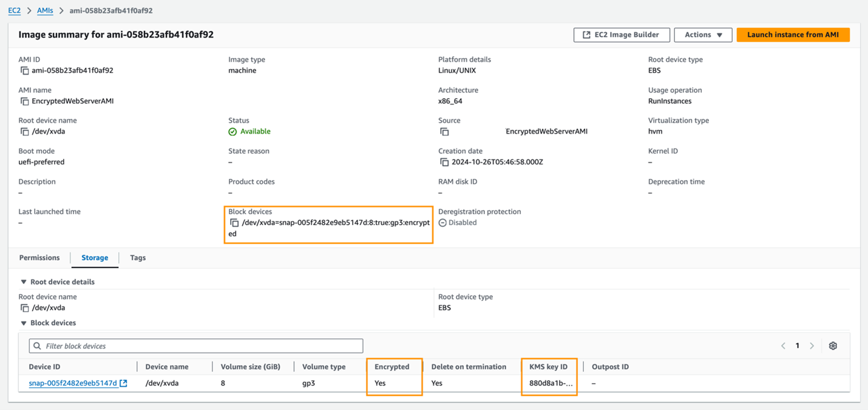Click the uefi-preferred boot mode value
Screen dimensions: 868x410
pyautogui.click(x=41, y=162)
